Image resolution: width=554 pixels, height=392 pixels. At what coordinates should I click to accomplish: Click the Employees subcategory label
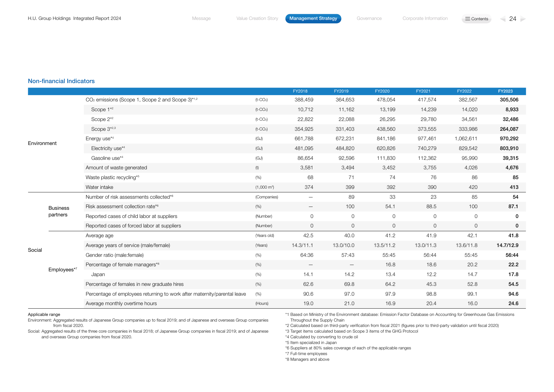click(x=63, y=269)
